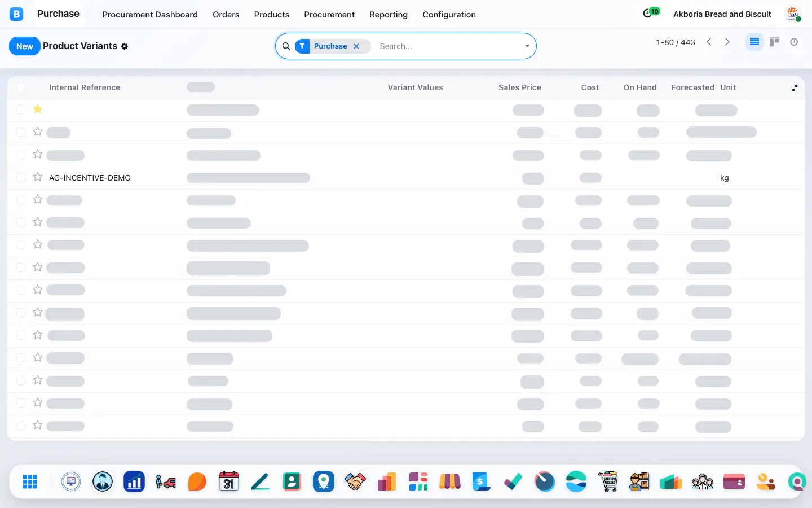Open the Reporting menu
812x508 pixels.
click(389, 14)
